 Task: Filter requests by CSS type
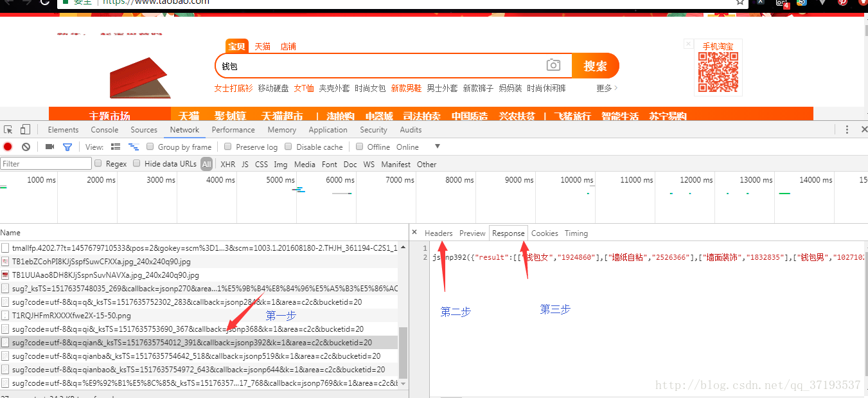[x=261, y=164]
